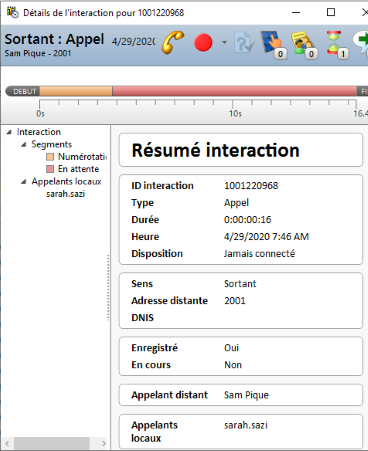Click the red record circle icon
Image resolution: width=368 pixels, height=451 pixels.
pos(203,42)
